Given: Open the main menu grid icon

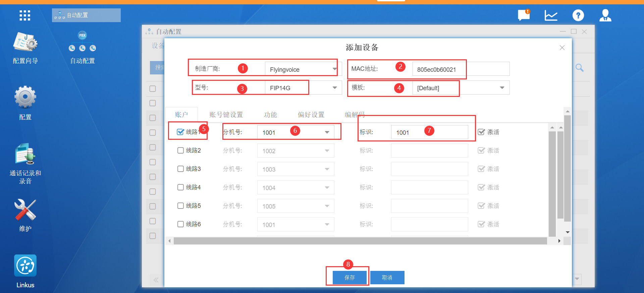Looking at the screenshot, I should [x=25, y=15].
